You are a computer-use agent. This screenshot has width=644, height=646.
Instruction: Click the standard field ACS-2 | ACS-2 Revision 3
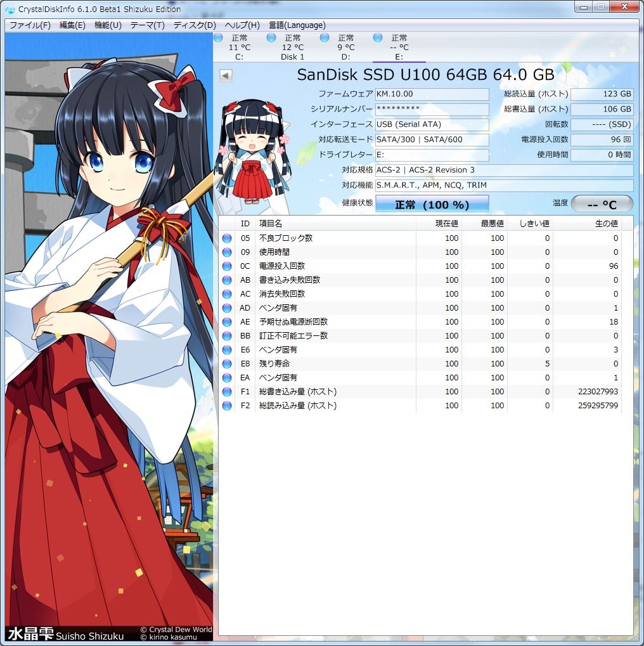(505, 170)
